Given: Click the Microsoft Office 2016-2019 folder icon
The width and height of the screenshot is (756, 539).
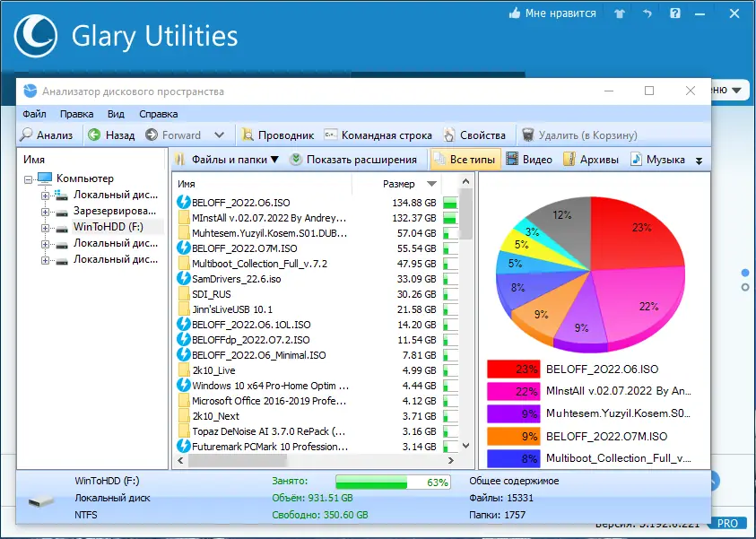Looking at the screenshot, I should pyautogui.click(x=184, y=401).
